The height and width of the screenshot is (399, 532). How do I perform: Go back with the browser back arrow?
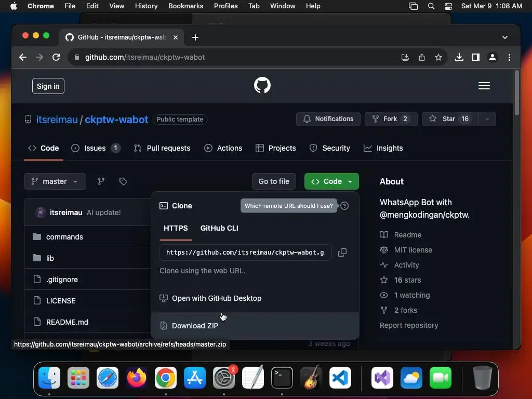(23, 57)
